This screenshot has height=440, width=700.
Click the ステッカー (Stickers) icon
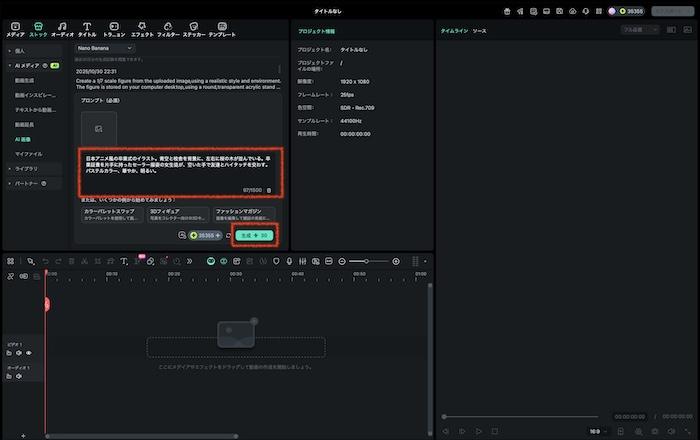[x=194, y=29]
